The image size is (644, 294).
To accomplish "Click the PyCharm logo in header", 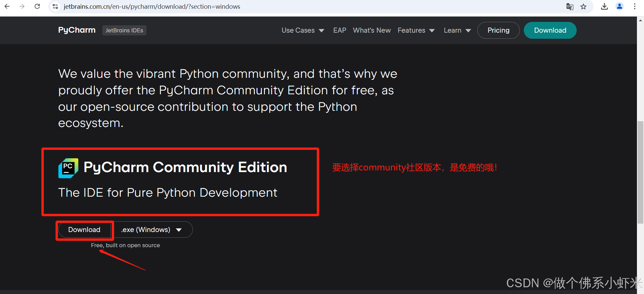I will point(77,30).
